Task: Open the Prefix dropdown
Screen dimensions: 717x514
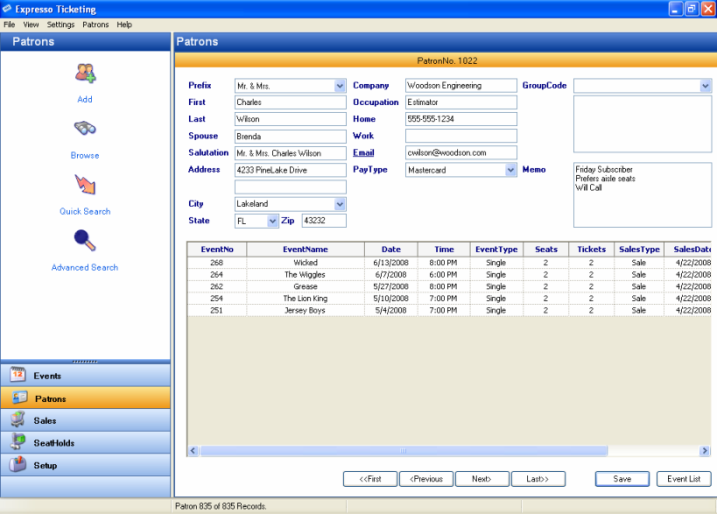Action: point(340,86)
